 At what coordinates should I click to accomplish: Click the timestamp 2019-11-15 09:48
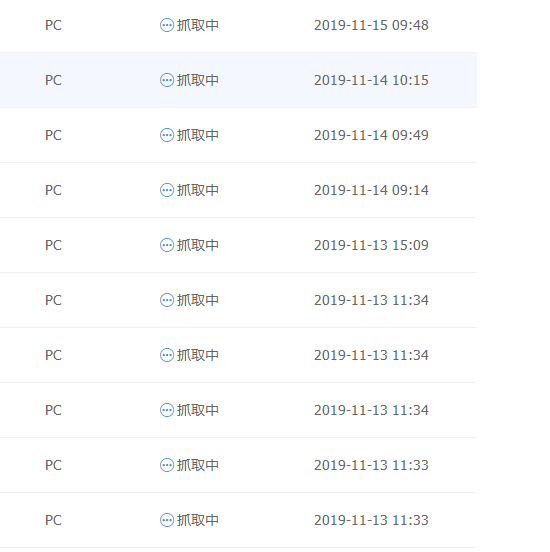pyautogui.click(x=371, y=25)
